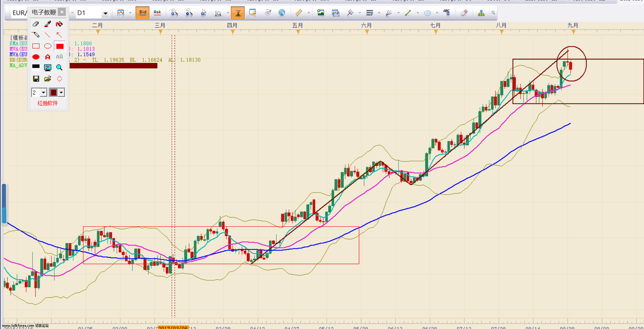Select the green trend line tool
This screenshot has width=644, height=329.
click(x=408, y=13)
